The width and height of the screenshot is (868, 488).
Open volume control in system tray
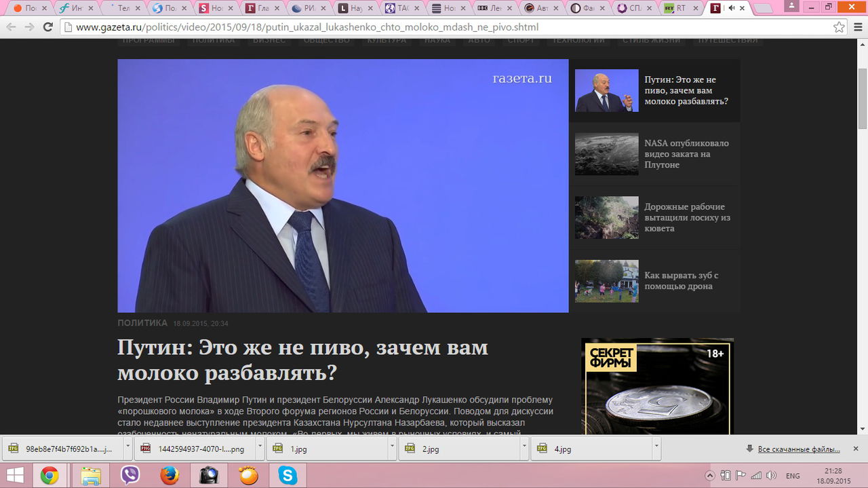point(771,476)
